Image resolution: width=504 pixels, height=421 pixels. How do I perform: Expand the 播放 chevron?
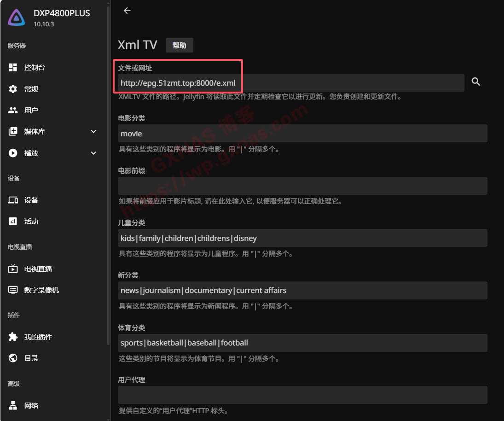pos(93,153)
